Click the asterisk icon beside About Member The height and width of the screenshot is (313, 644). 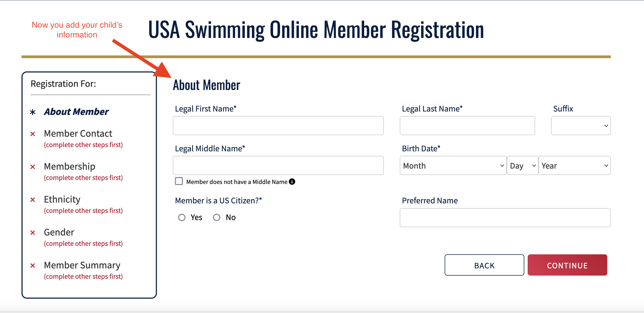pos(33,112)
